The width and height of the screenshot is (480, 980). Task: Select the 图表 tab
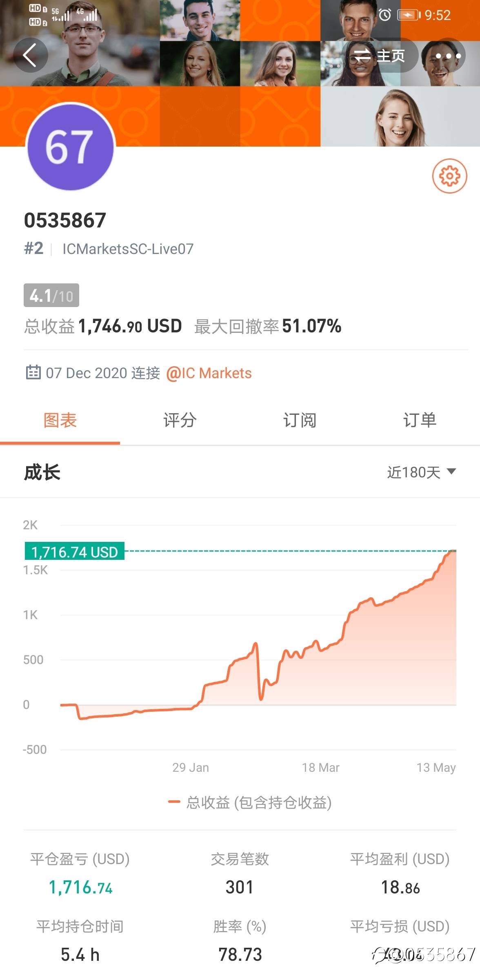point(60,420)
